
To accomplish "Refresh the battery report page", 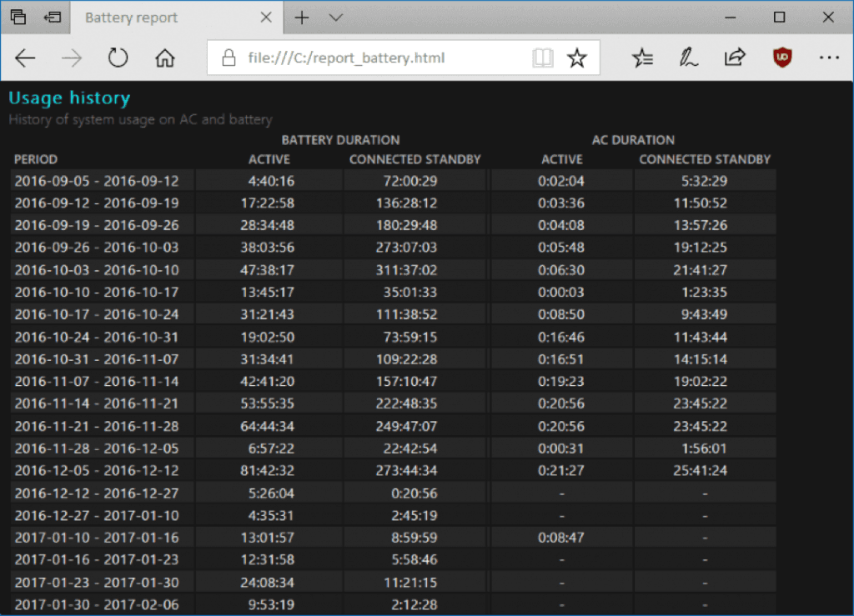I will coord(118,58).
